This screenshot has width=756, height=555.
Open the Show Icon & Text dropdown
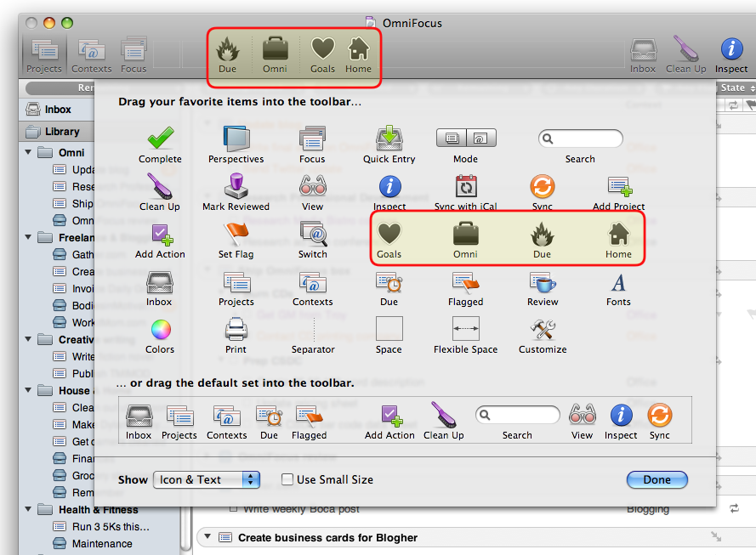207,480
